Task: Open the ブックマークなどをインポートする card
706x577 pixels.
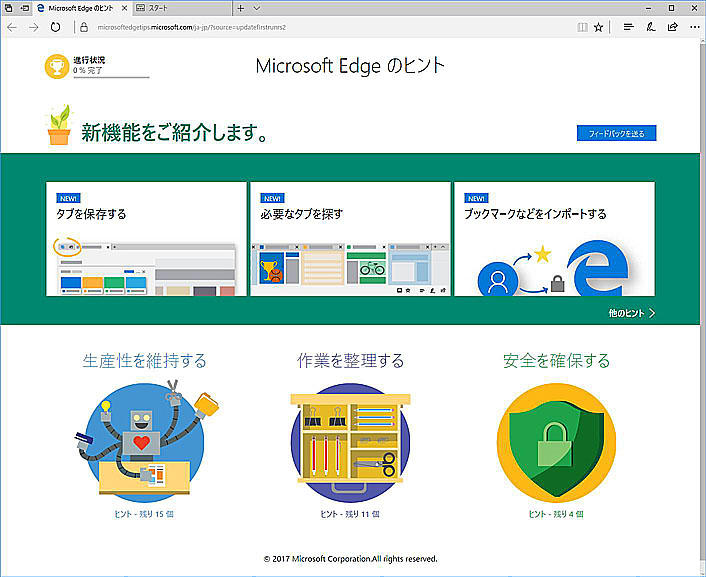Action: pyautogui.click(x=554, y=238)
